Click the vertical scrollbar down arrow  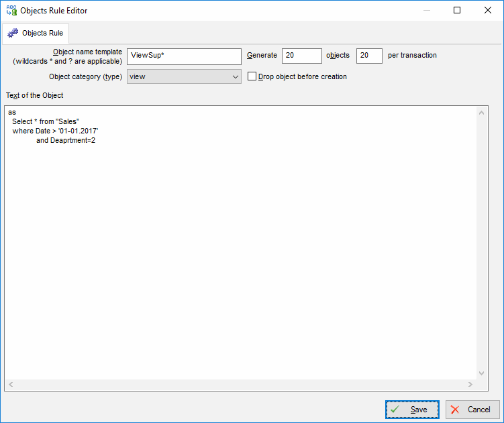(x=481, y=373)
